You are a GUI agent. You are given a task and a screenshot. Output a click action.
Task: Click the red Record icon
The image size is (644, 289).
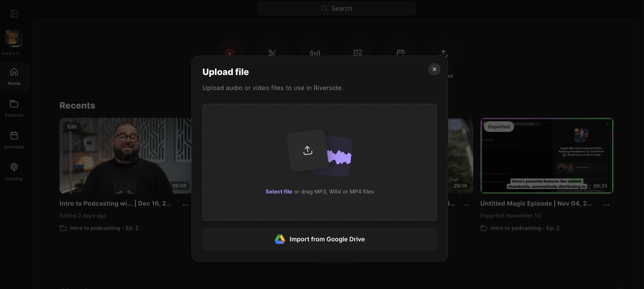click(230, 53)
